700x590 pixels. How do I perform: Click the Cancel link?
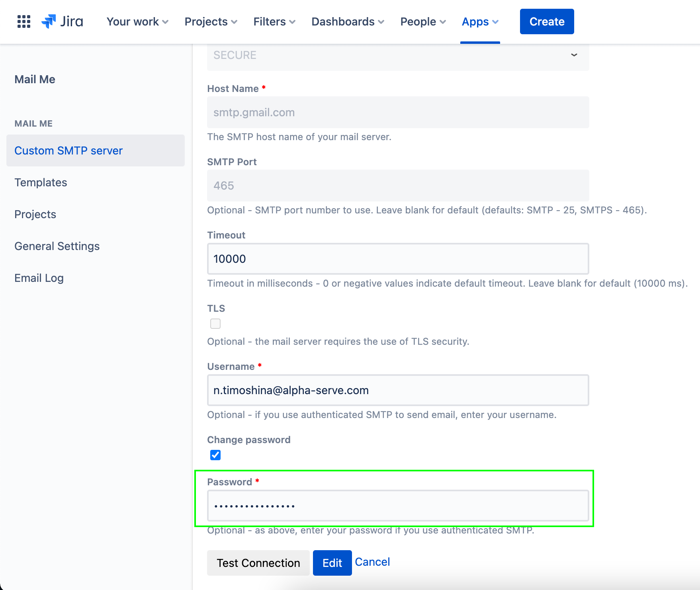tap(372, 562)
